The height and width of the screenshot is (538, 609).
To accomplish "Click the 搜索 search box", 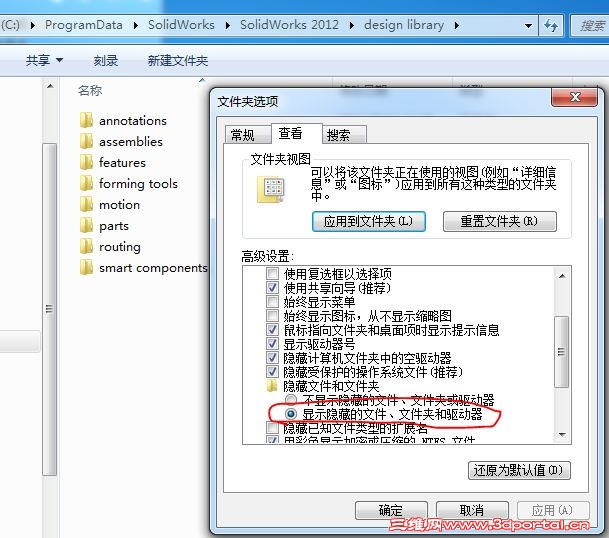I will coord(590,26).
